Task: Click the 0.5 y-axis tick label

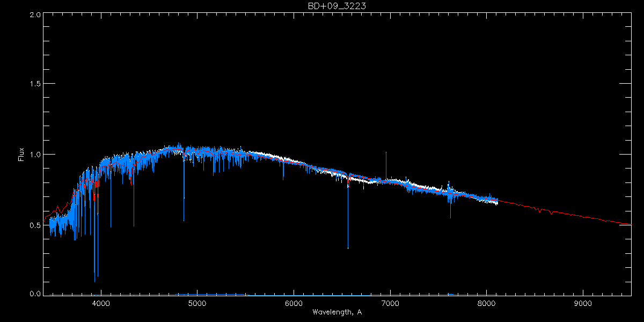Action: [35, 225]
